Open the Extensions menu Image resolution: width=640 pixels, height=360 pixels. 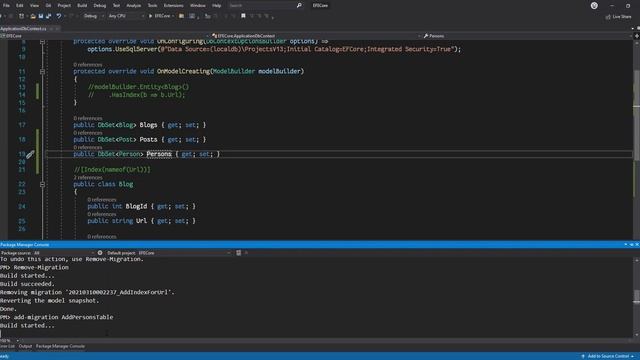pyautogui.click(x=173, y=6)
